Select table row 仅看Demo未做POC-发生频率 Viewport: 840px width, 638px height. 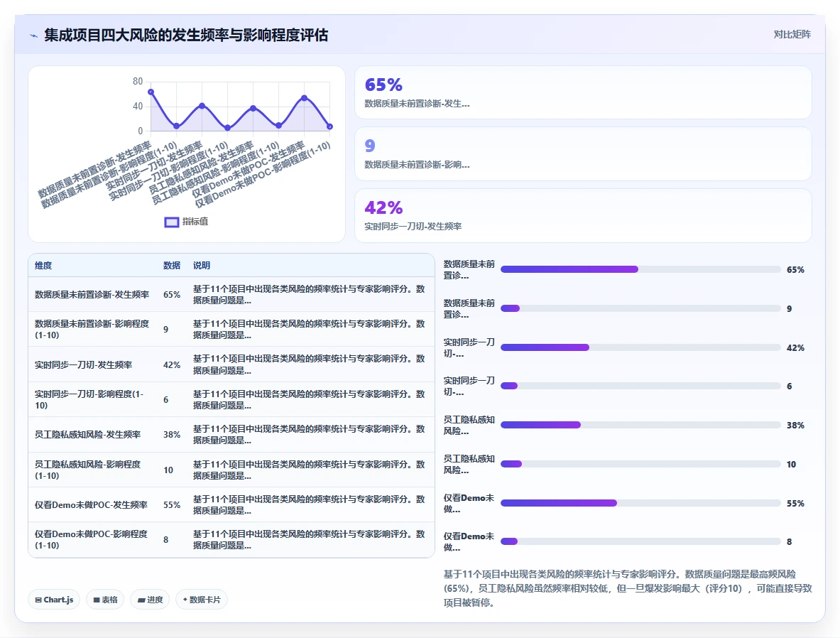[231, 504]
